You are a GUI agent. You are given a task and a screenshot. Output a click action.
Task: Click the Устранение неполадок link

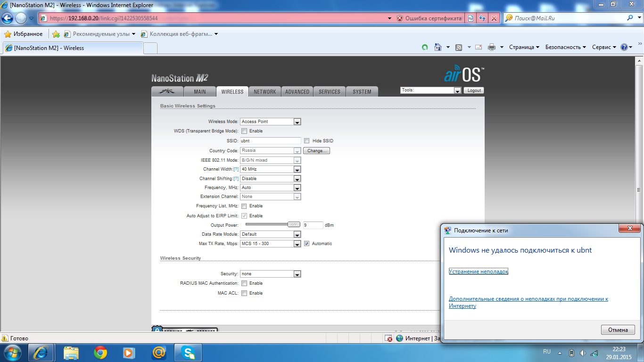click(x=479, y=271)
